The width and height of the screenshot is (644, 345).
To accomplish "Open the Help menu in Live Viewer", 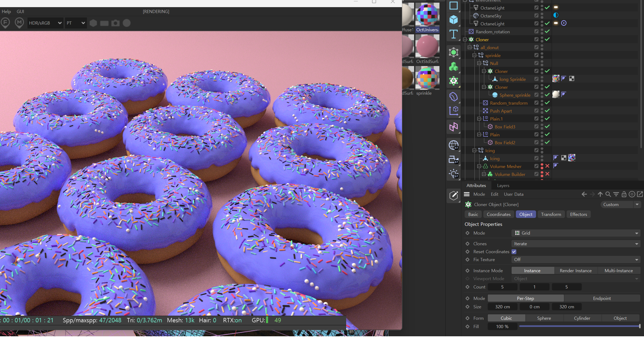I will point(6,12).
